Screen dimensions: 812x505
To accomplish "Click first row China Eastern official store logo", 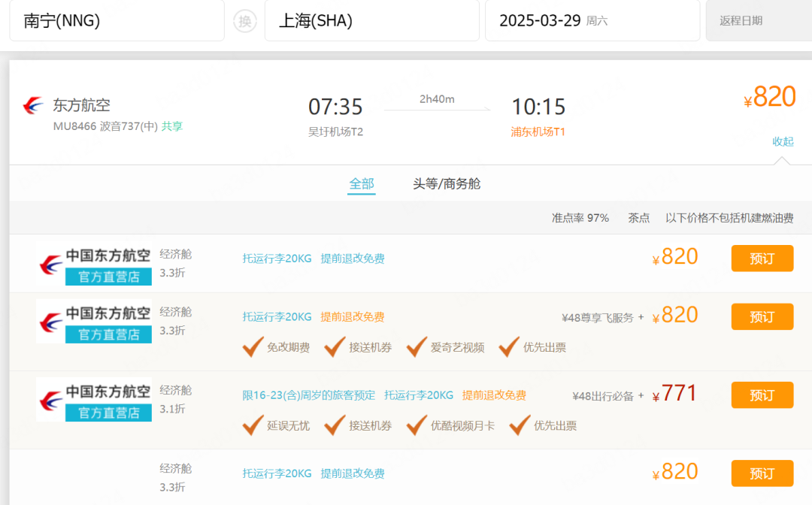I will (x=95, y=265).
